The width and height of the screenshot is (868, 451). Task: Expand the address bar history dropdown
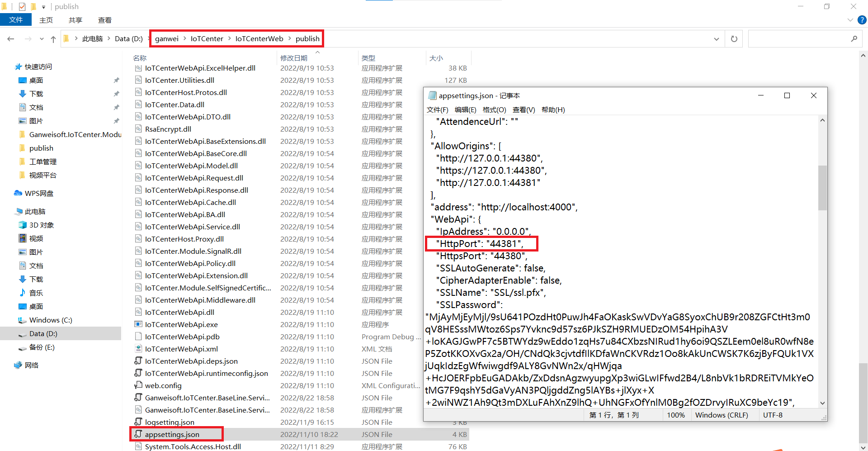pyautogui.click(x=717, y=39)
